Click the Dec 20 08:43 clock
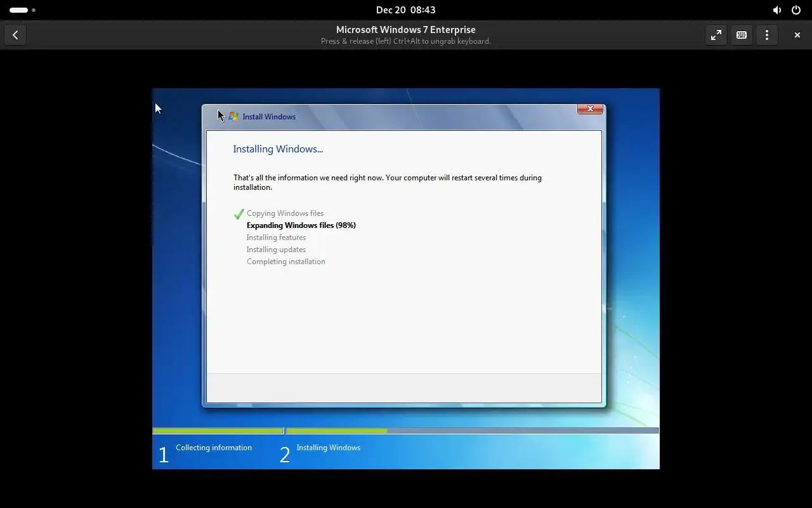The image size is (812, 508). (406, 10)
